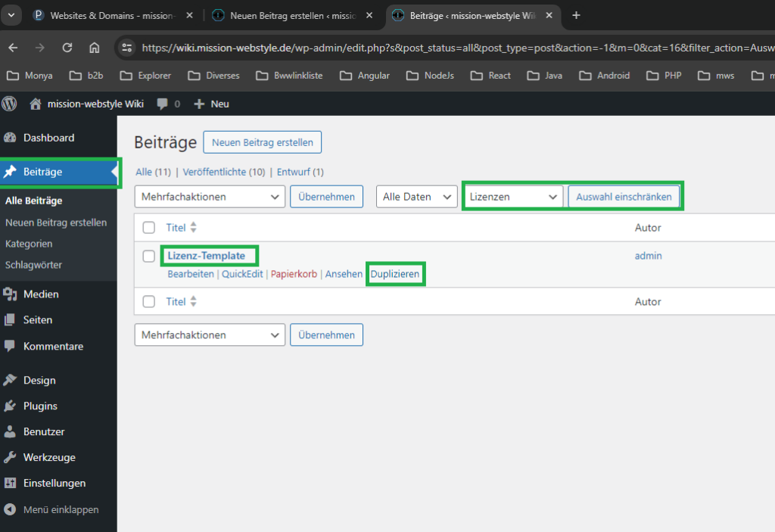
Task: Open the top Mehrfachaktionen dropdown
Action: tap(210, 197)
